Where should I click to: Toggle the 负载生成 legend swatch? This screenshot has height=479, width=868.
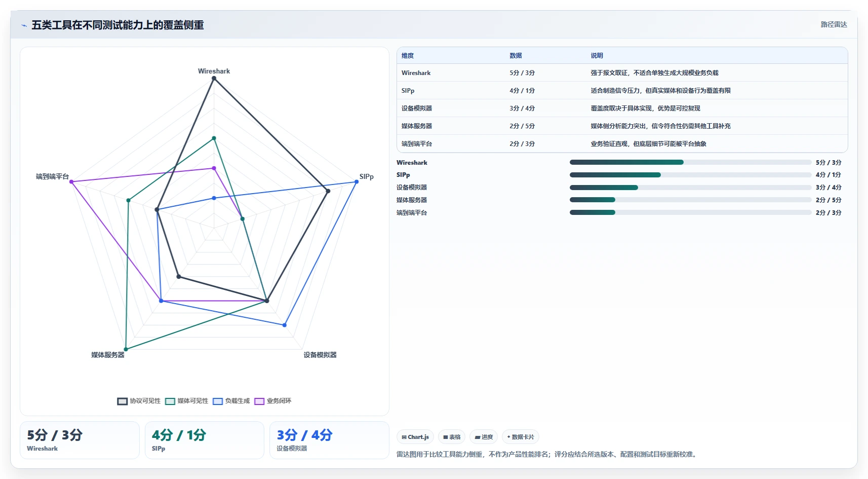click(218, 401)
